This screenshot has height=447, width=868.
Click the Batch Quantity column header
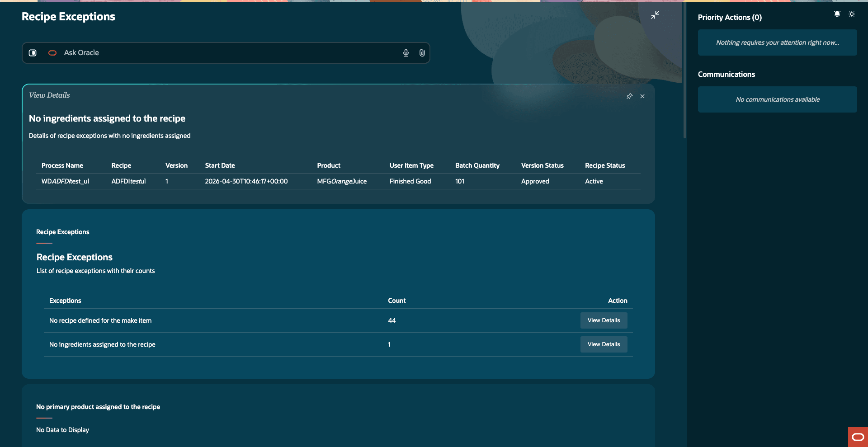click(x=477, y=165)
